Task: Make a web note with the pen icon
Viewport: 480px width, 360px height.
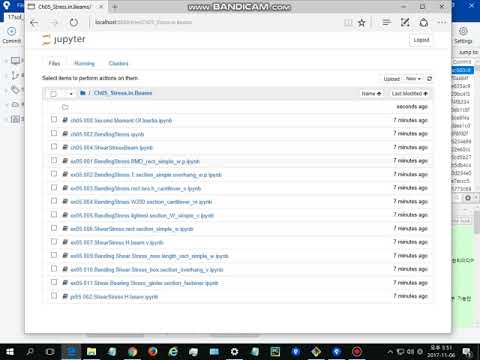Action: [405, 22]
